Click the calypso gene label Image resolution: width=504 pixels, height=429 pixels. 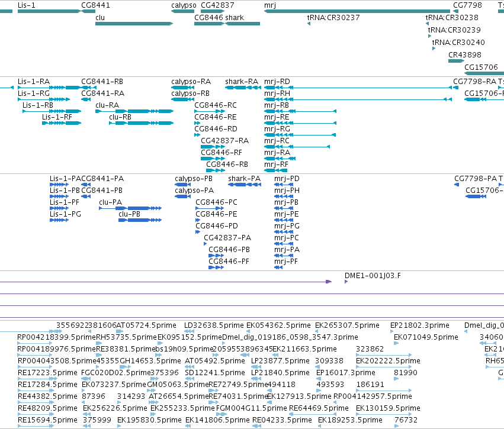click(x=184, y=5)
